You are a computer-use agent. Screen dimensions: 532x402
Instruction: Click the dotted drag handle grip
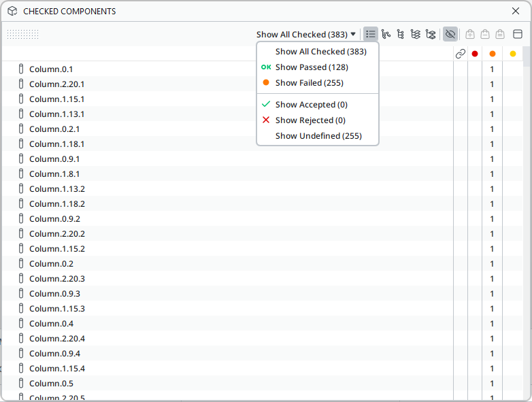[x=23, y=34]
